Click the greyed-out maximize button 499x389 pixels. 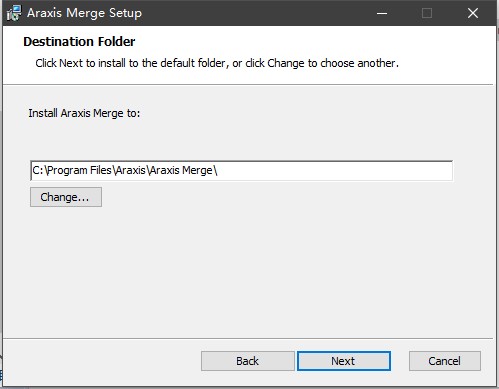pyautogui.click(x=427, y=13)
